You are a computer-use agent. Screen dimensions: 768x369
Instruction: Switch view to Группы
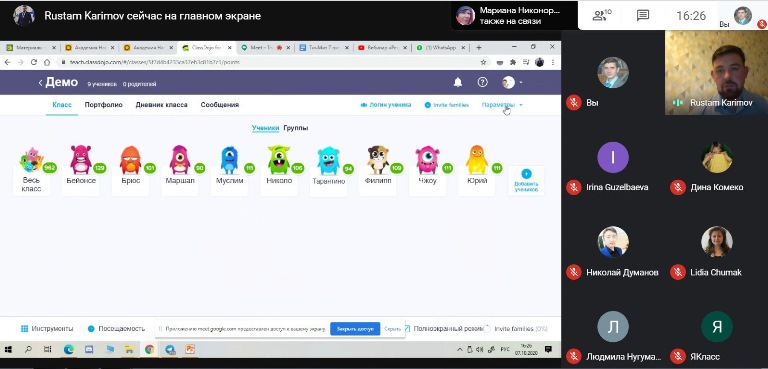pyautogui.click(x=296, y=128)
